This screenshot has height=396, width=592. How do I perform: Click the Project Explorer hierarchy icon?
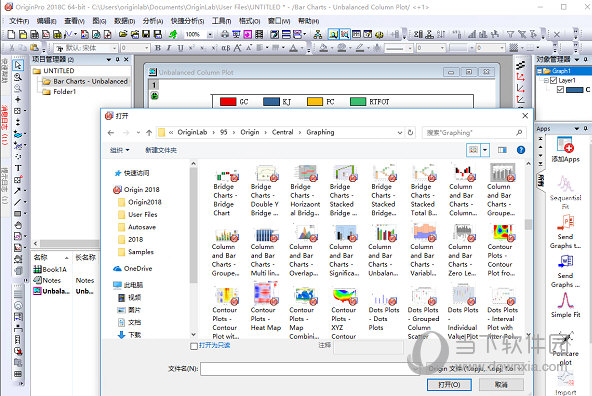pos(318,35)
